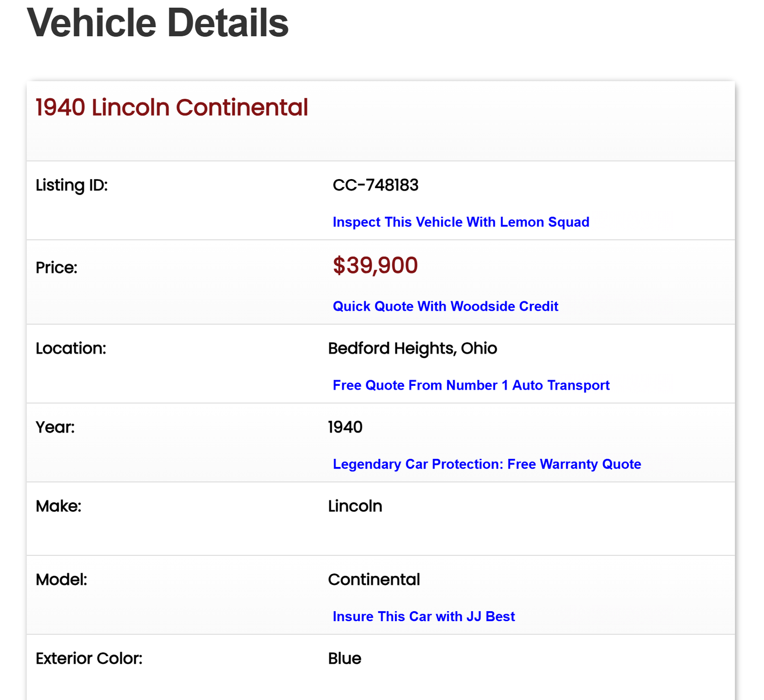Open the Free Quote From Number 1 Auto Transport link
The image size is (764, 700).
tap(471, 385)
